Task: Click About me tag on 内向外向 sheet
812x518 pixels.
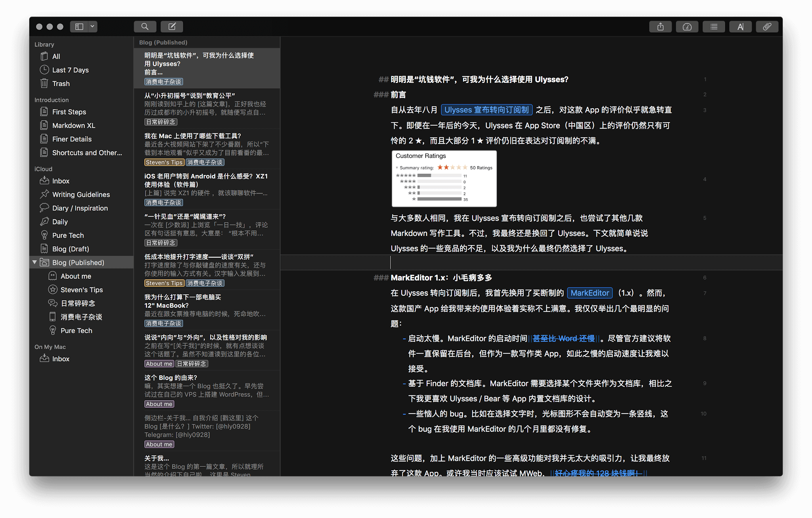Action: point(159,364)
